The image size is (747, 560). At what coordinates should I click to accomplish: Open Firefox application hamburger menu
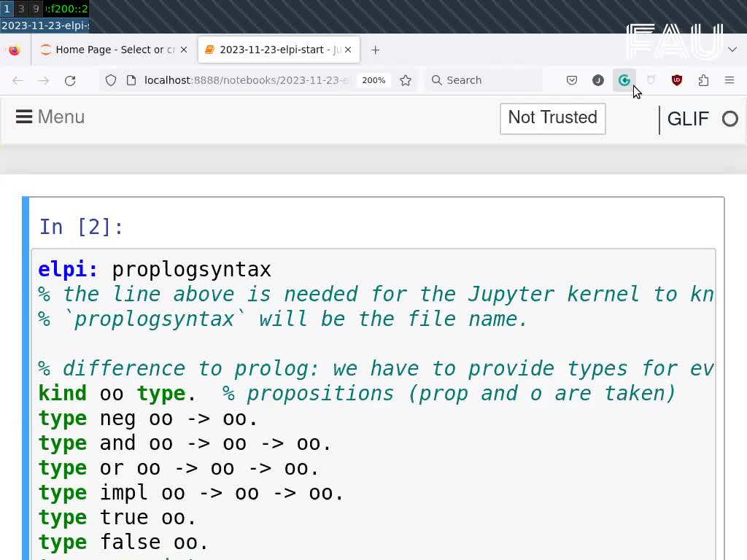729,80
